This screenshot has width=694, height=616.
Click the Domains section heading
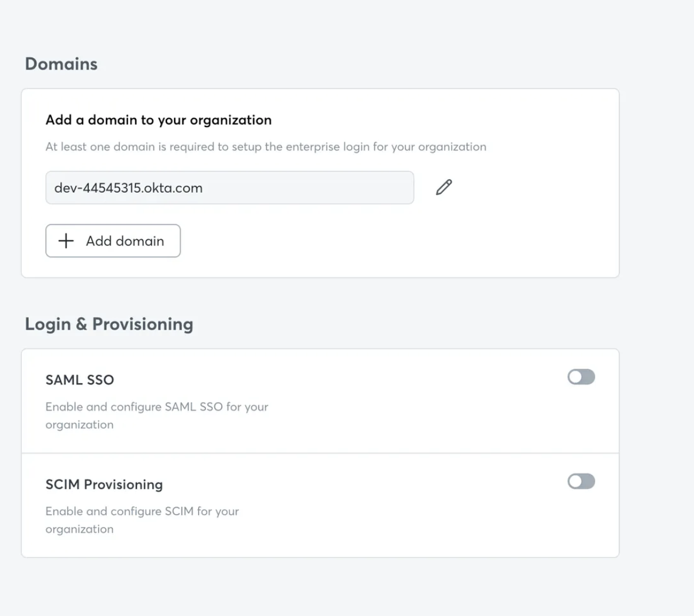(61, 64)
